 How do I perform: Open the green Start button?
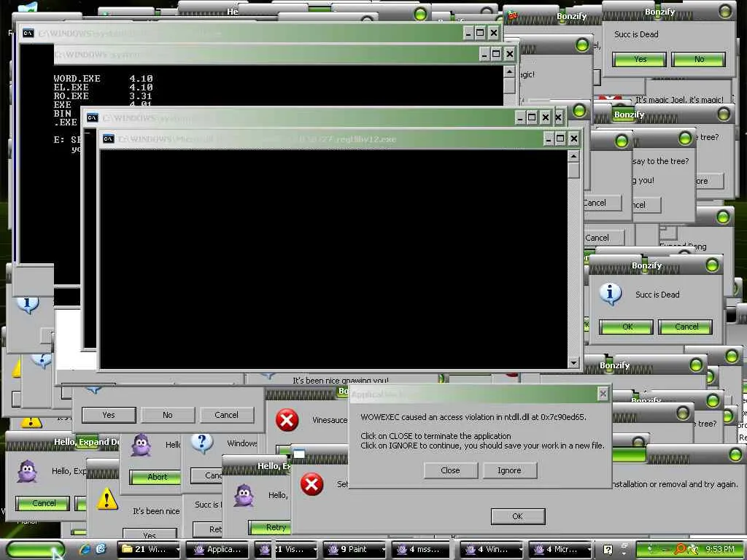35,550
